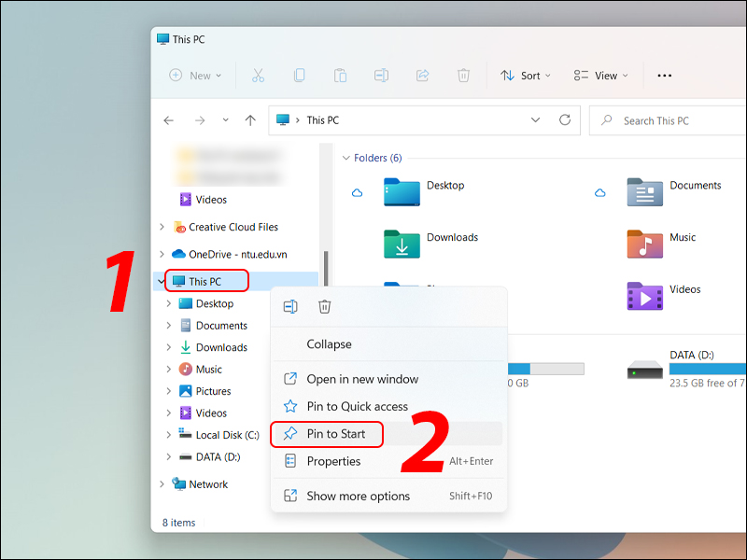Expand the Network tree node
The image size is (747, 560).
pos(162,484)
